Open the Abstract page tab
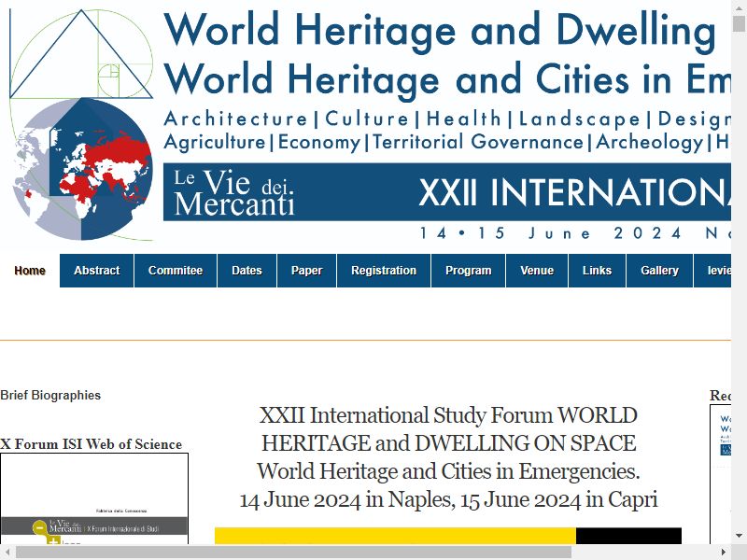 point(97,271)
